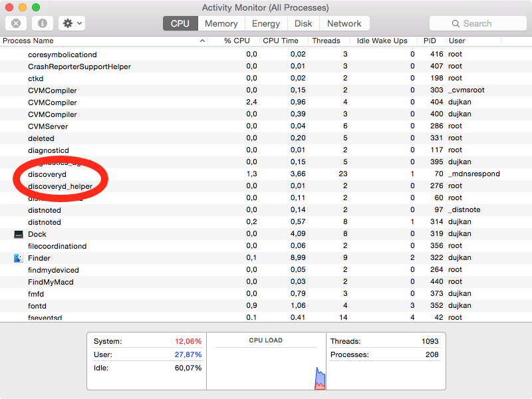
Task: Select the CVMServer process row
Action: (x=266, y=126)
